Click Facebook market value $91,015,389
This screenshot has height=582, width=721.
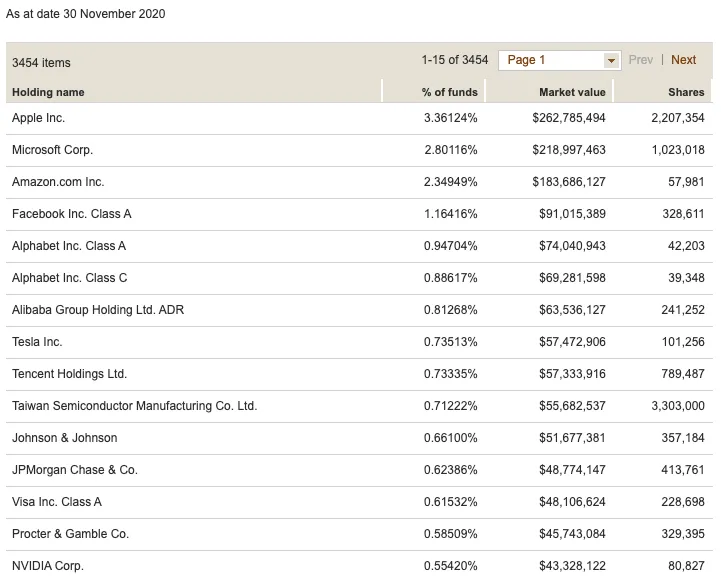tap(572, 214)
